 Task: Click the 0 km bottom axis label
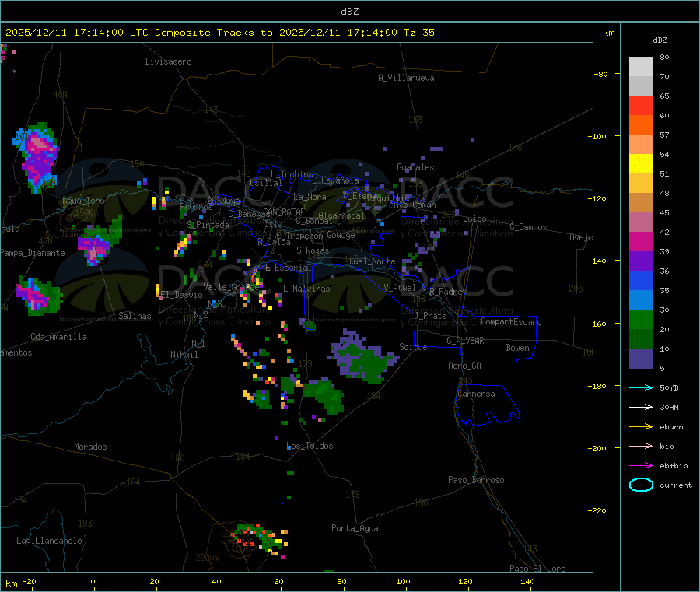pyautogui.click(x=93, y=581)
